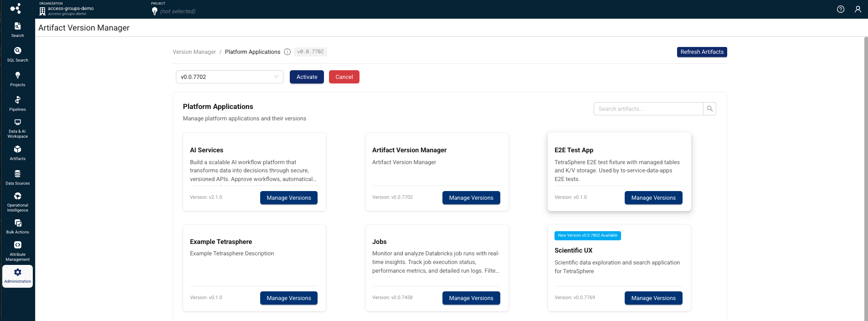868x321 pixels.
Task: Manage Versions for Example Tetrasphere
Action: [x=289, y=298]
